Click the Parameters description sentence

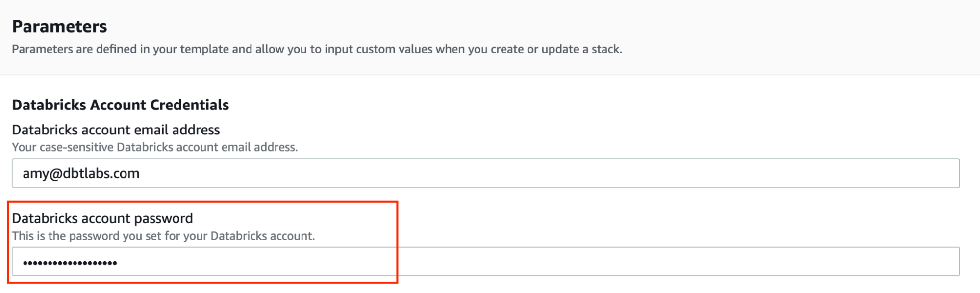tap(317, 50)
